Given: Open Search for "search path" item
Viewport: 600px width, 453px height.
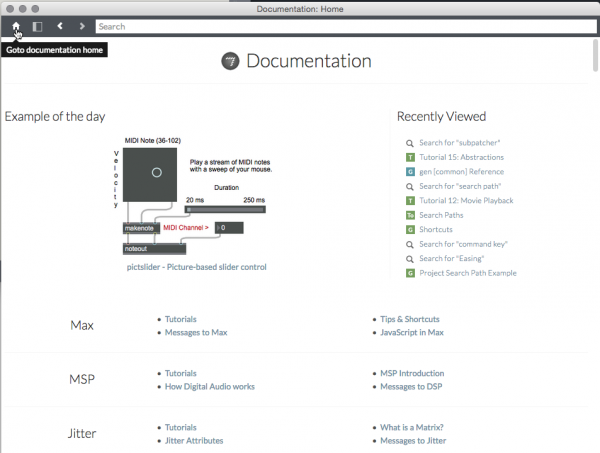Looking at the screenshot, I should (x=460, y=186).
